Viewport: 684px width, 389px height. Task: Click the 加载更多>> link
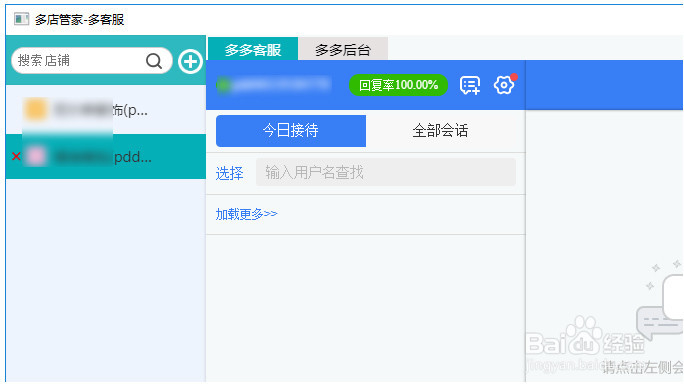click(x=246, y=214)
